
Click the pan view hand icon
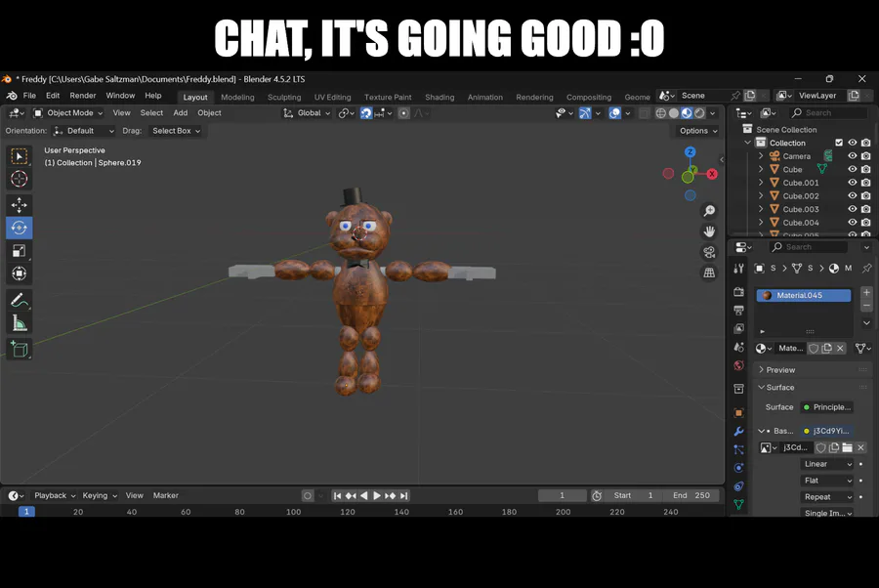[709, 231]
